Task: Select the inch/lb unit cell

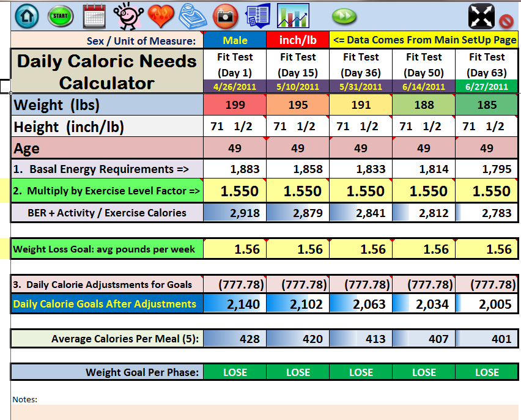Action: (298, 40)
